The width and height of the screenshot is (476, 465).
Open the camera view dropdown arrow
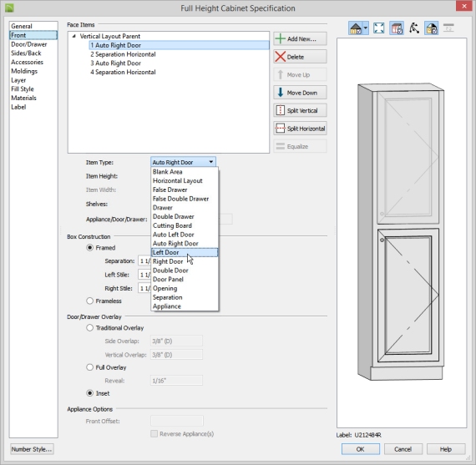[366, 28]
